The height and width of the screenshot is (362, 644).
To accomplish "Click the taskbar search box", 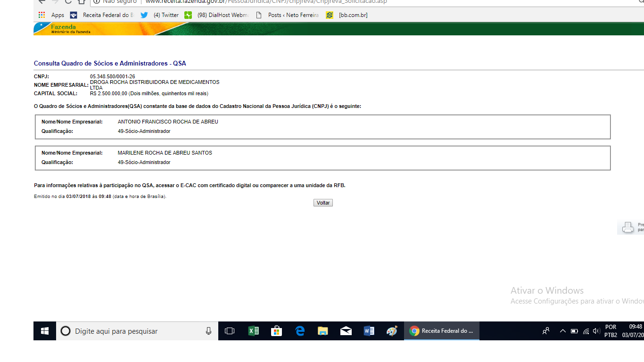I will point(132,331).
